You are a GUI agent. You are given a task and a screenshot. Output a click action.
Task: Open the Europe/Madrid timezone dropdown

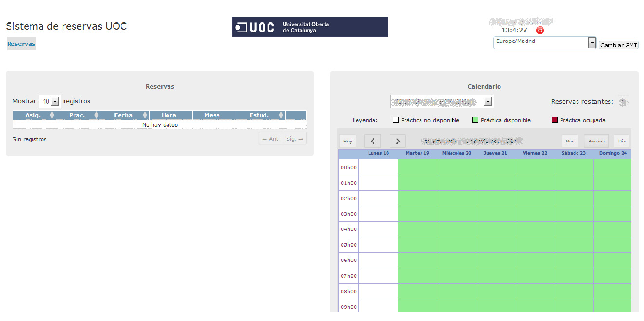tap(592, 43)
